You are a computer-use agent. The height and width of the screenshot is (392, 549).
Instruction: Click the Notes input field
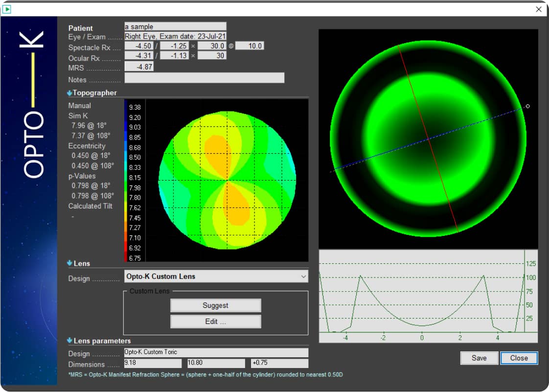click(206, 78)
